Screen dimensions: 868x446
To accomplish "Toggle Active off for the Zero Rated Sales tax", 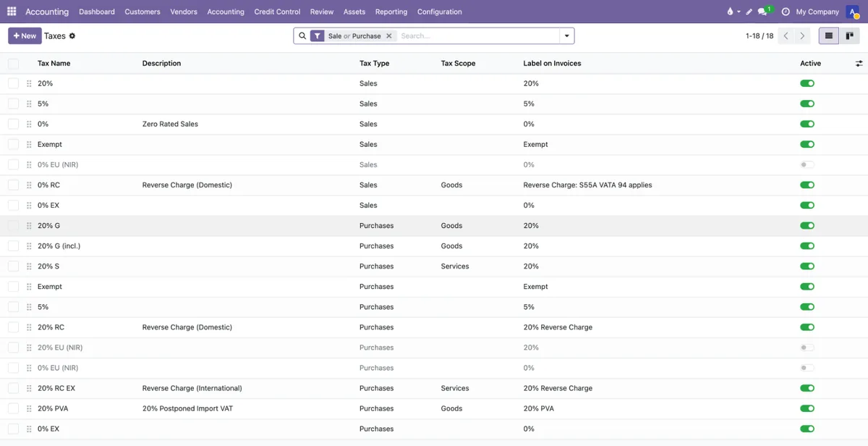I will click(x=807, y=124).
